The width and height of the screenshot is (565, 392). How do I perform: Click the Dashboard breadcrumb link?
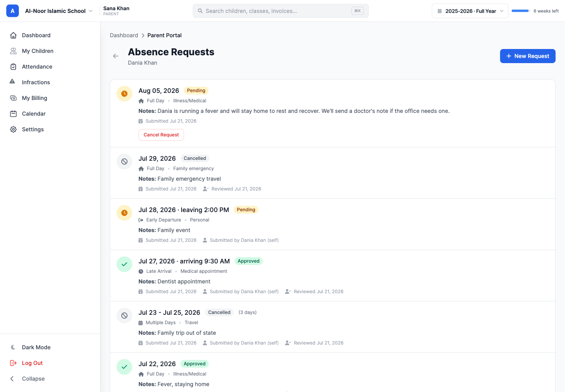(124, 35)
